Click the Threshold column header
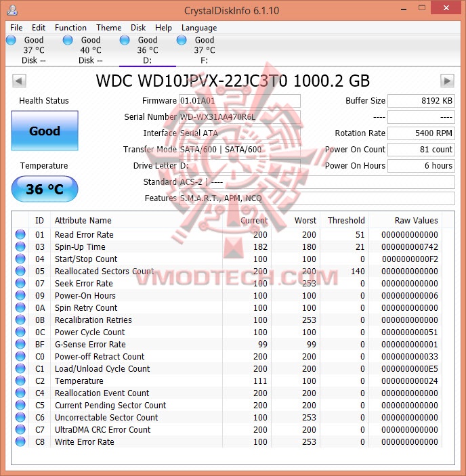The image size is (466, 476). click(344, 220)
